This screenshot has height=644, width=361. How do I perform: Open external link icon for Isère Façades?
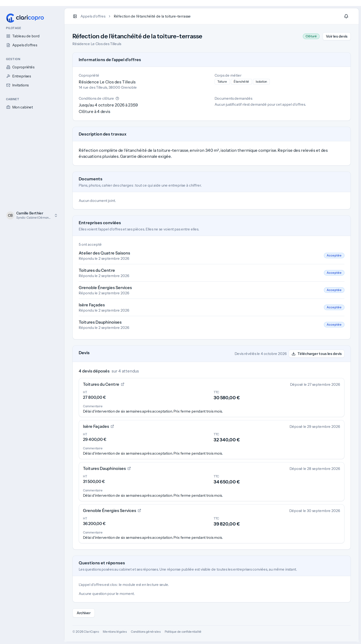[112, 426]
